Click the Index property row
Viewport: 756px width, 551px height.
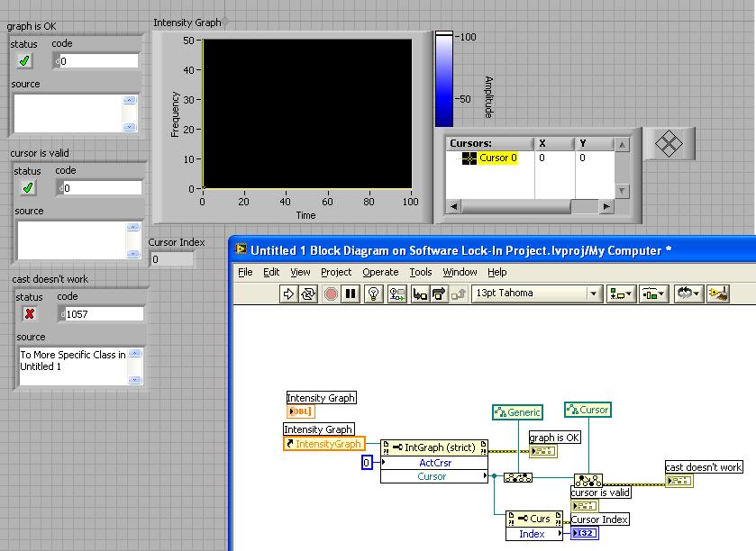click(x=534, y=534)
